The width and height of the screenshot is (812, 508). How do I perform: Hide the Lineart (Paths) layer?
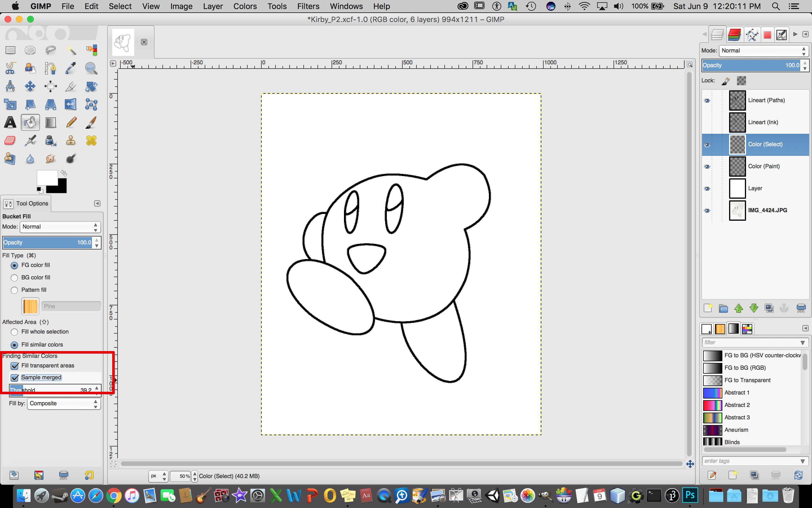click(707, 100)
